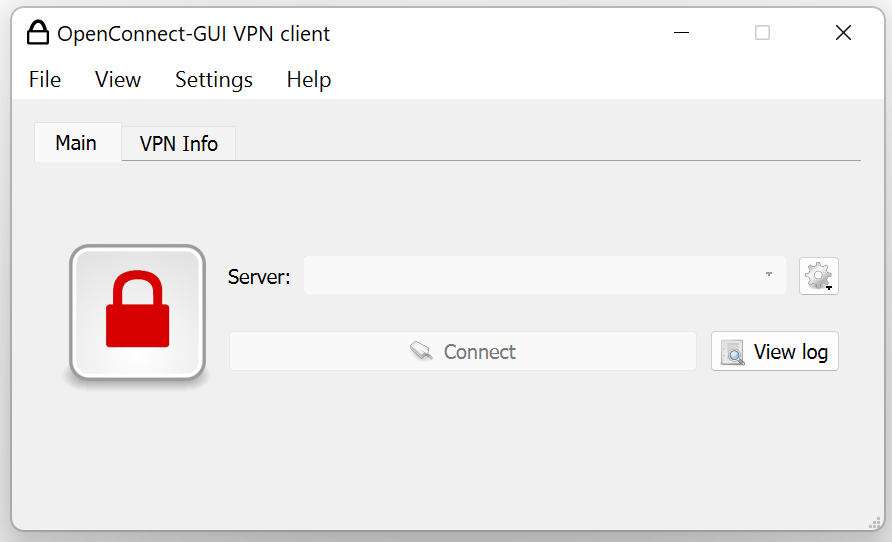Click the Server label text

259,277
